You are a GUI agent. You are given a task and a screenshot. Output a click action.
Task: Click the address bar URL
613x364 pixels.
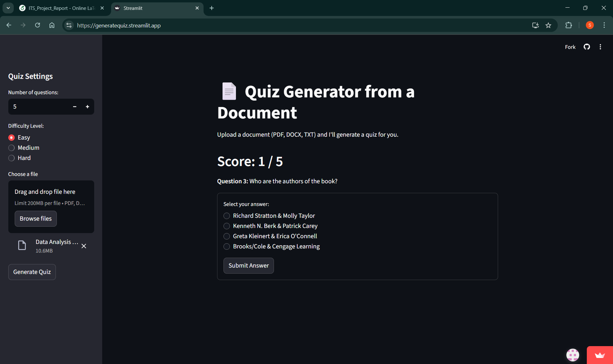click(x=119, y=25)
